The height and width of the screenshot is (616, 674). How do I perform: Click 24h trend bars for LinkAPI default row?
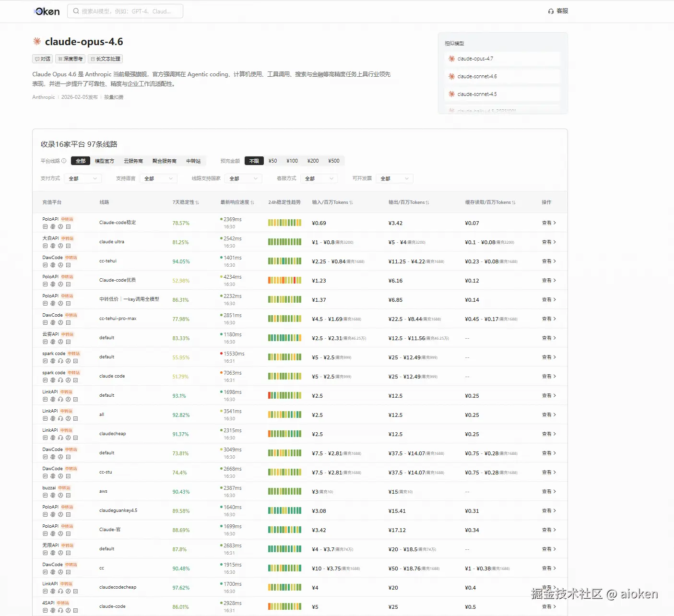285,395
